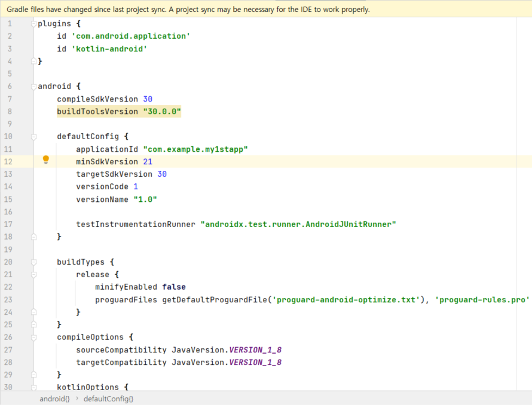Click minSdkVersion value 21
532x405 pixels.
(x=148, y=162)
